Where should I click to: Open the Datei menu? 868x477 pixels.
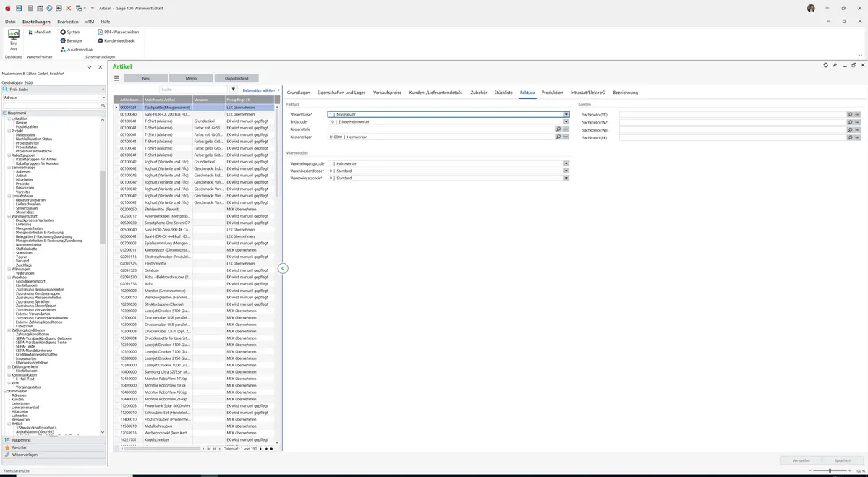(10, 22)
